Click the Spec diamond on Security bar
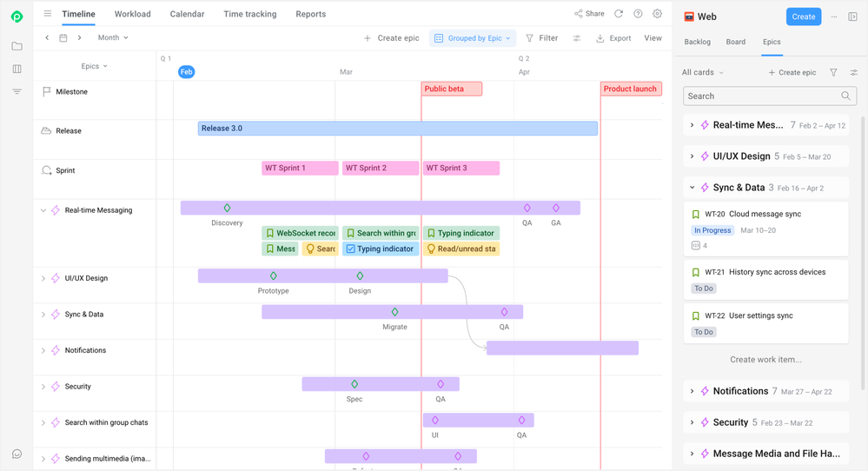 [x=354, y=383]
